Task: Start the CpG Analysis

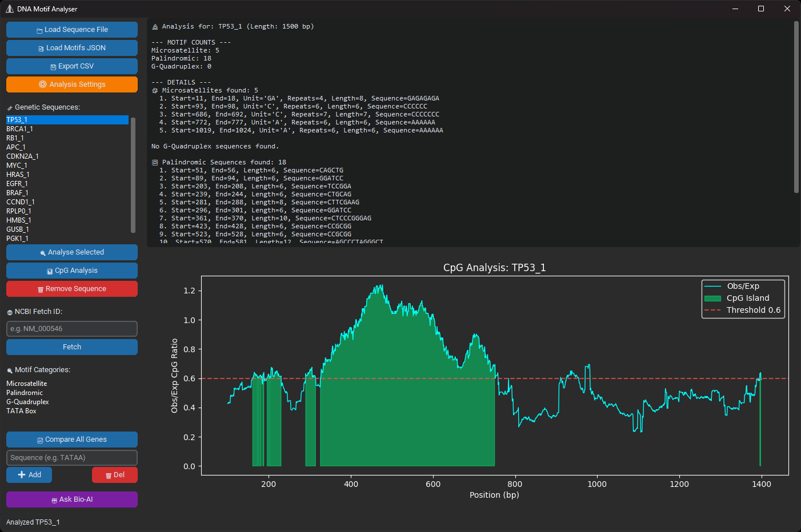Action: point(72,271)
